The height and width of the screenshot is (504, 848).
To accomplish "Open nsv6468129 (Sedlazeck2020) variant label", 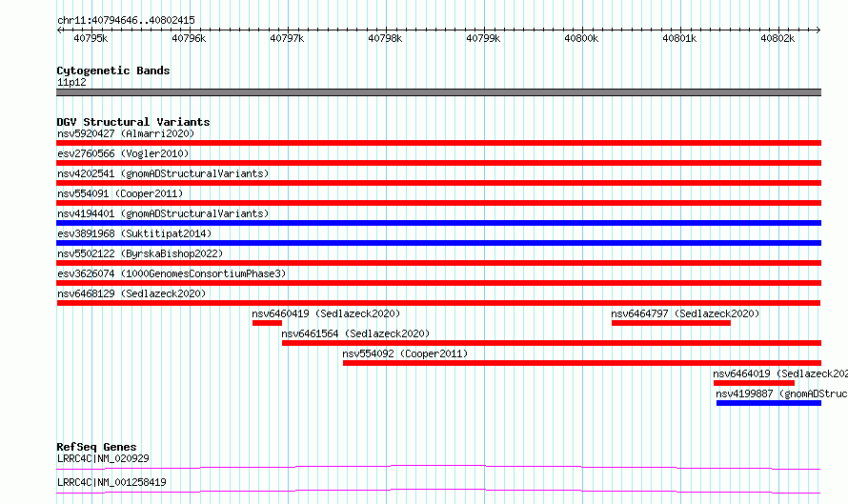I will [131, 293].
